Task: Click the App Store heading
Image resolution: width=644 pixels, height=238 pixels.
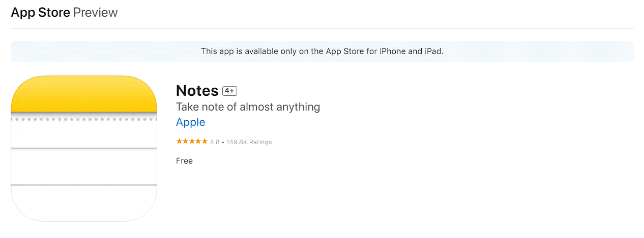Action: click(x=41, y=13)
